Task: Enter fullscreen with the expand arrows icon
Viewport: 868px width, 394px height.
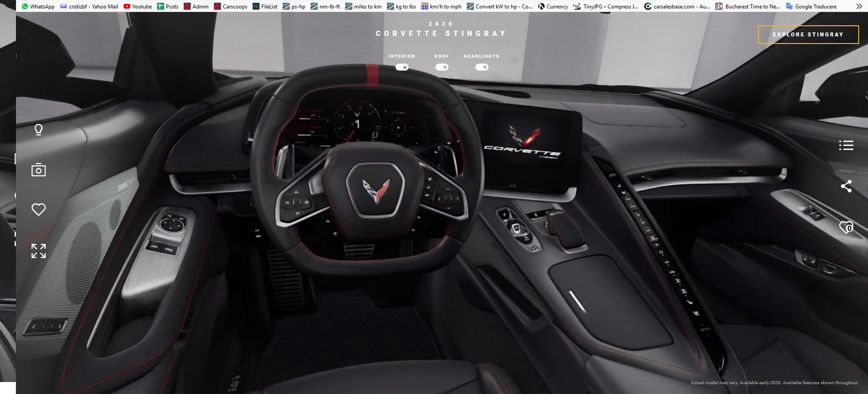Action: (38, 251)
